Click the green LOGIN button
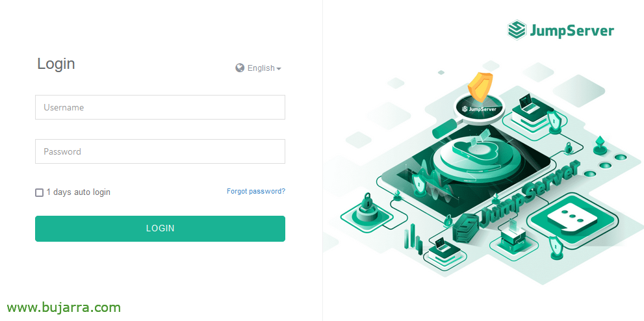Viewport: 644px width, 321px height. coord(160,229)
